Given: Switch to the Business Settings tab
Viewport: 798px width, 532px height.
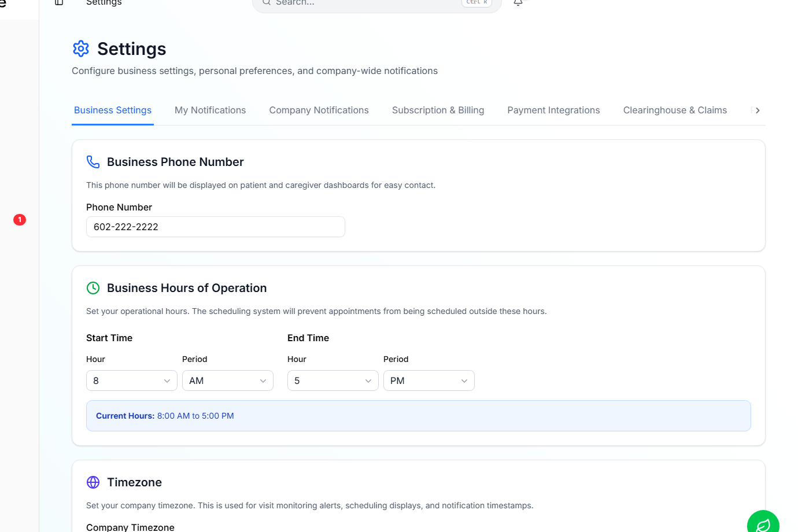Looking at the screenshot, I should [113, 110].
